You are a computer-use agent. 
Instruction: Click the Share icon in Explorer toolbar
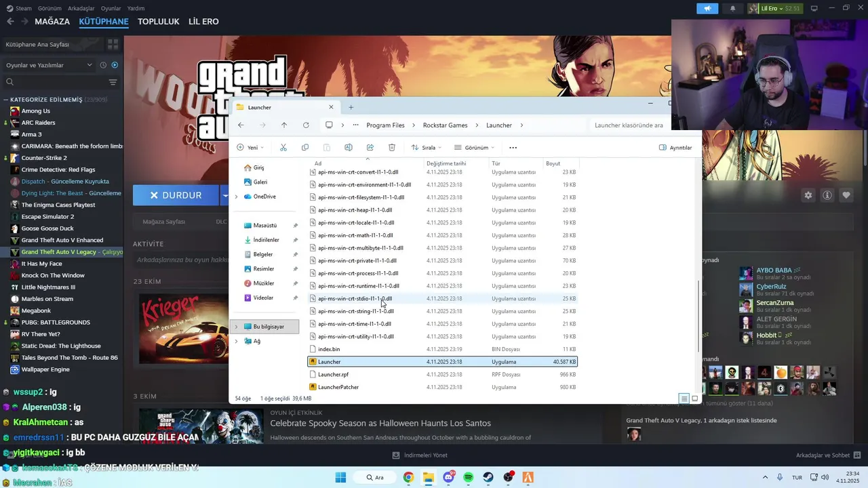(x=370, y=147)
